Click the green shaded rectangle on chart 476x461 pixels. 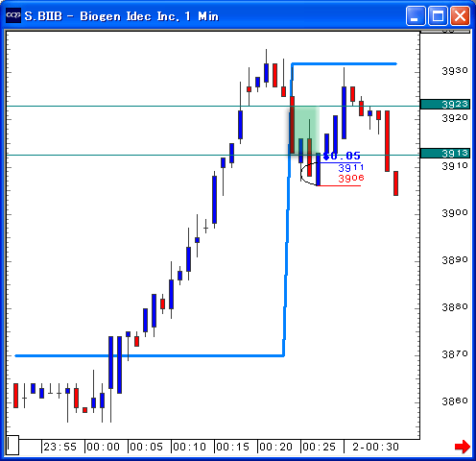(304, 130)
